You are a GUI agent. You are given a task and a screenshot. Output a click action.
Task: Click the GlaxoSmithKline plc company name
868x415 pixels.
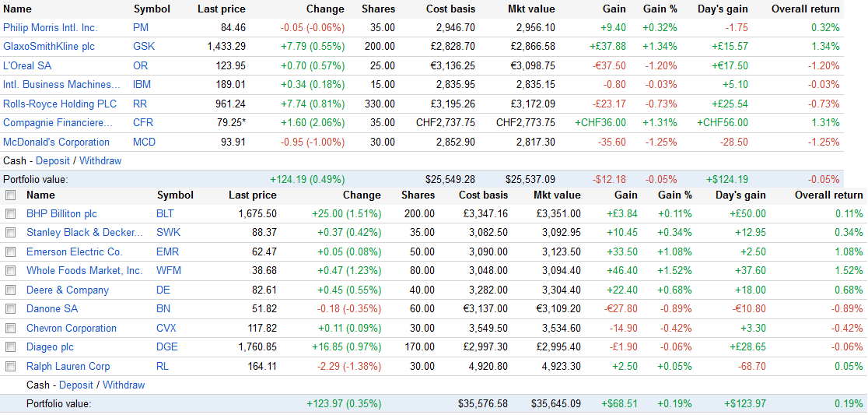[48, 47]
